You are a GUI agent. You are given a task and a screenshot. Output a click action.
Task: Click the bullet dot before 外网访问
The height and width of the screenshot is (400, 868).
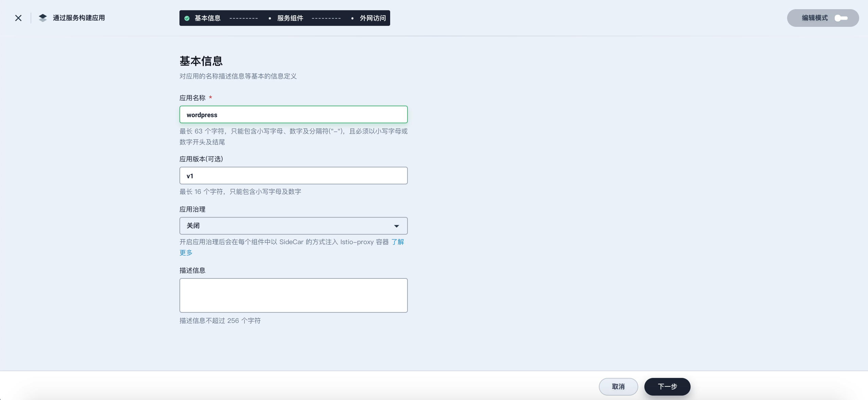click(352, 18)
